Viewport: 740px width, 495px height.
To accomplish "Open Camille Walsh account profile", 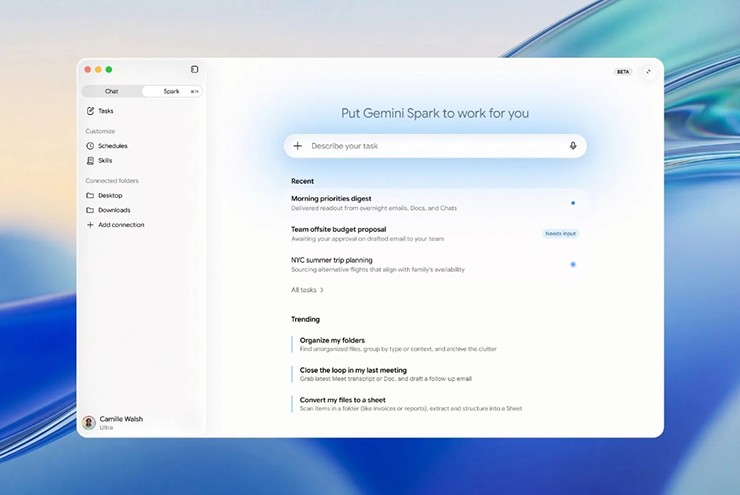I will [112, 422].
